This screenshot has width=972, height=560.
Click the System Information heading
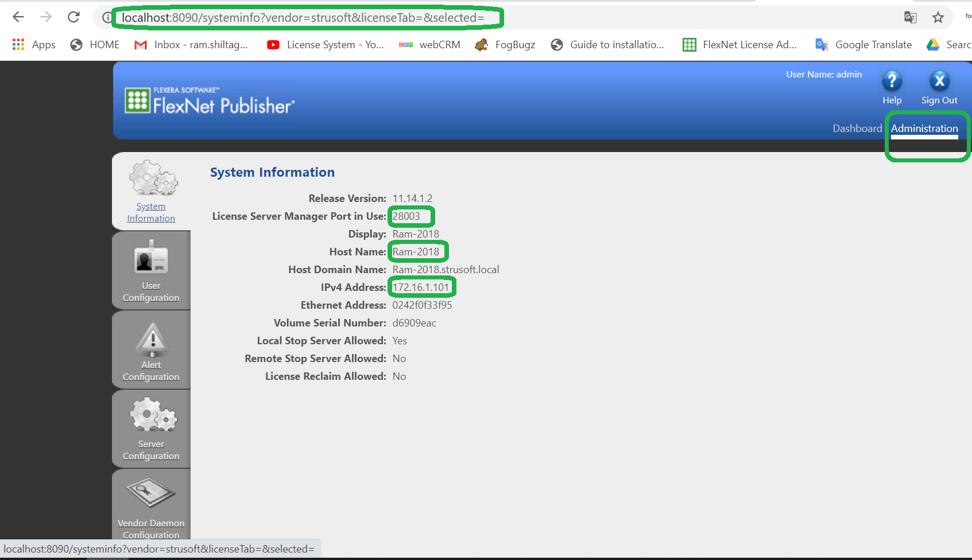point(272,172)
